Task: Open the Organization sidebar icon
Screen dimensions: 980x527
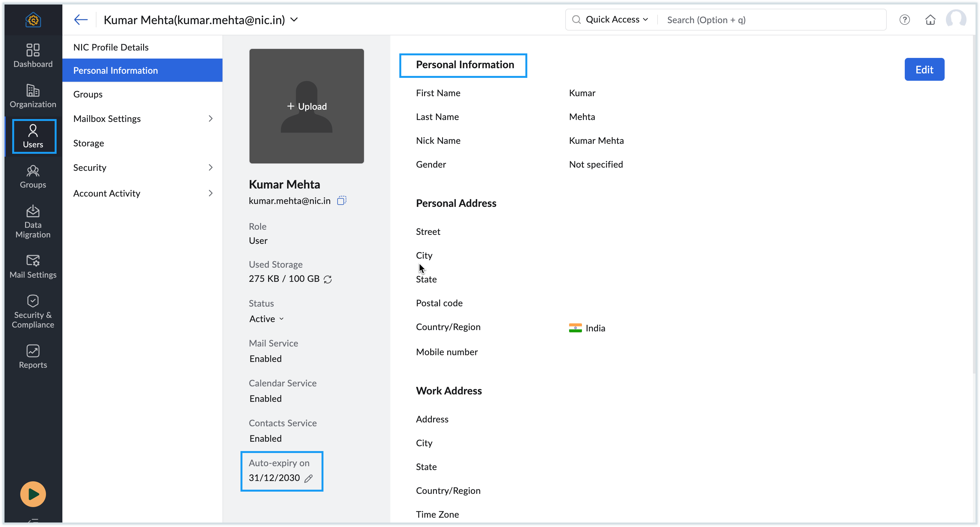Action: (x=33, y=96)
